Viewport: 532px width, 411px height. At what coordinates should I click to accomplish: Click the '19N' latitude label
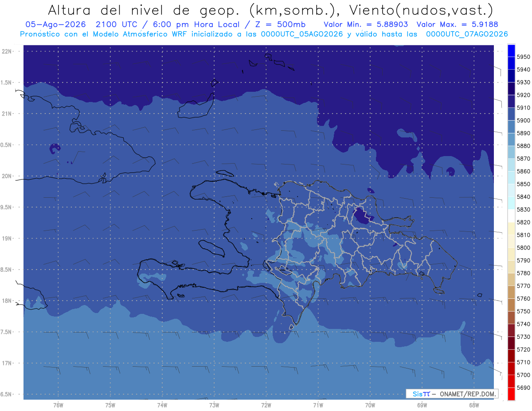pyautogui.click(x=8, y=239)
